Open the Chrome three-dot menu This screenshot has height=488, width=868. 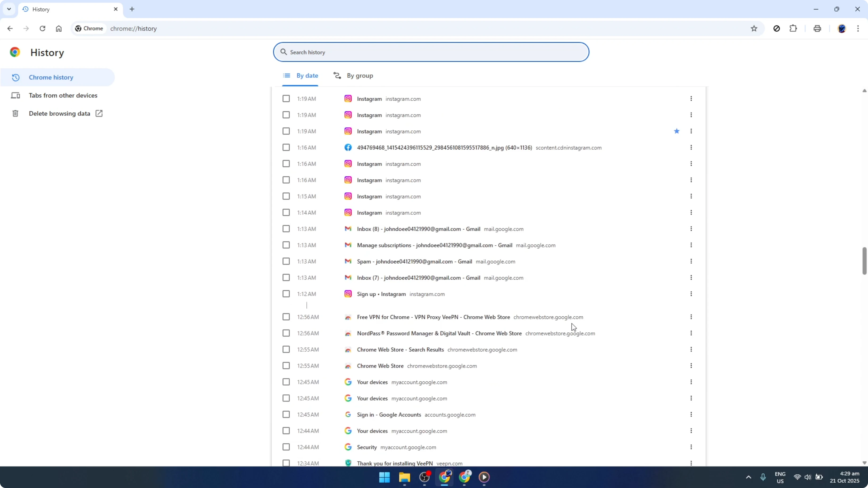click(858, 29)
